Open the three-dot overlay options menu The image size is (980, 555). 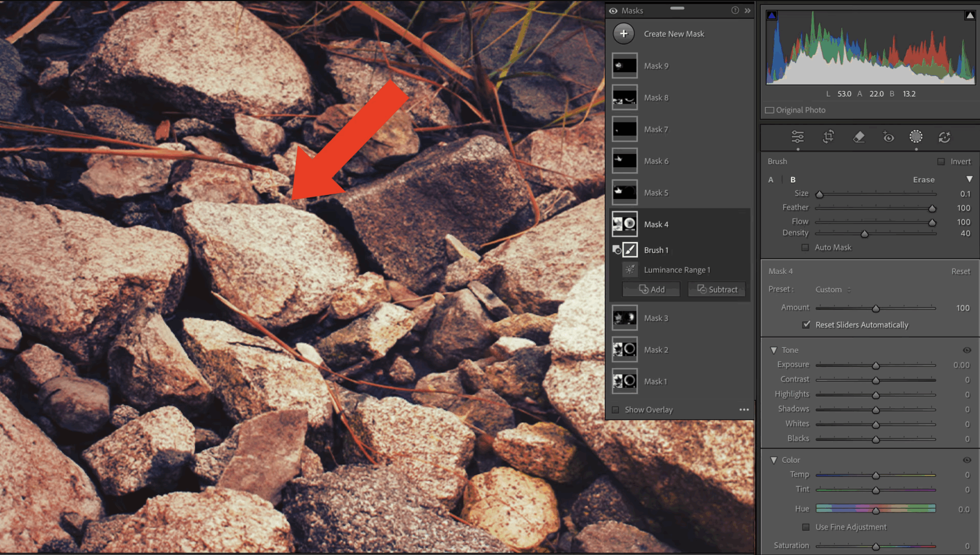point(744,409)
